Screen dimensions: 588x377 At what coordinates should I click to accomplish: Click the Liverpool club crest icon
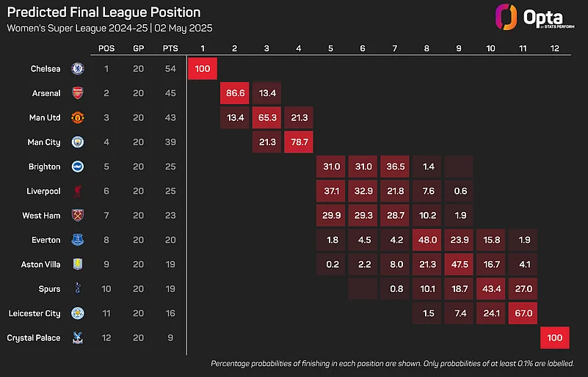tap(78, 191)
